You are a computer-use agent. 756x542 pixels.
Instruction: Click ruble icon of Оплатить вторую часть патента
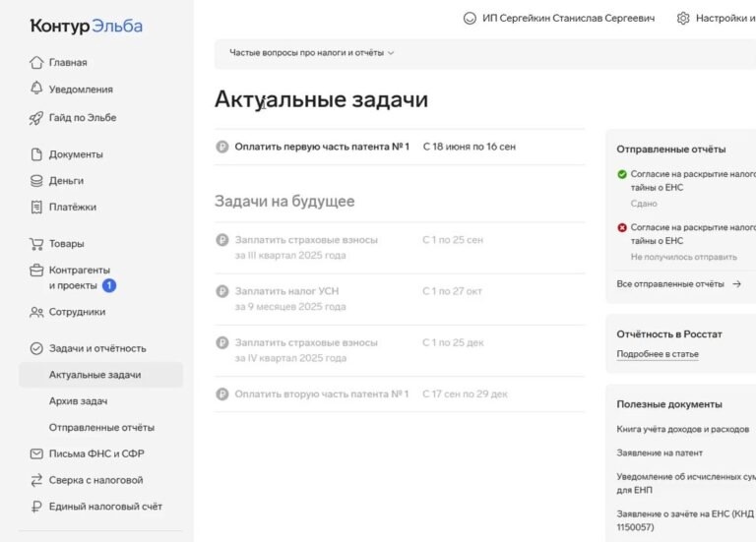click(x=222, y=394)
